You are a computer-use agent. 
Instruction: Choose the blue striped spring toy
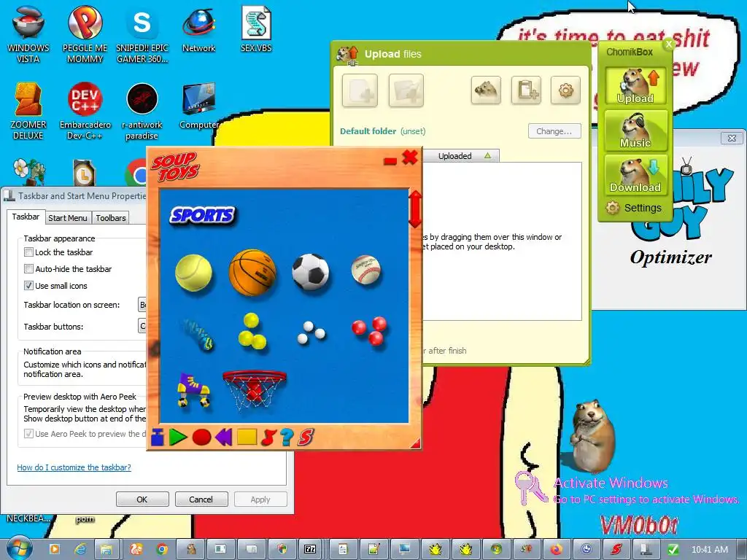click(x=197, y=334)
